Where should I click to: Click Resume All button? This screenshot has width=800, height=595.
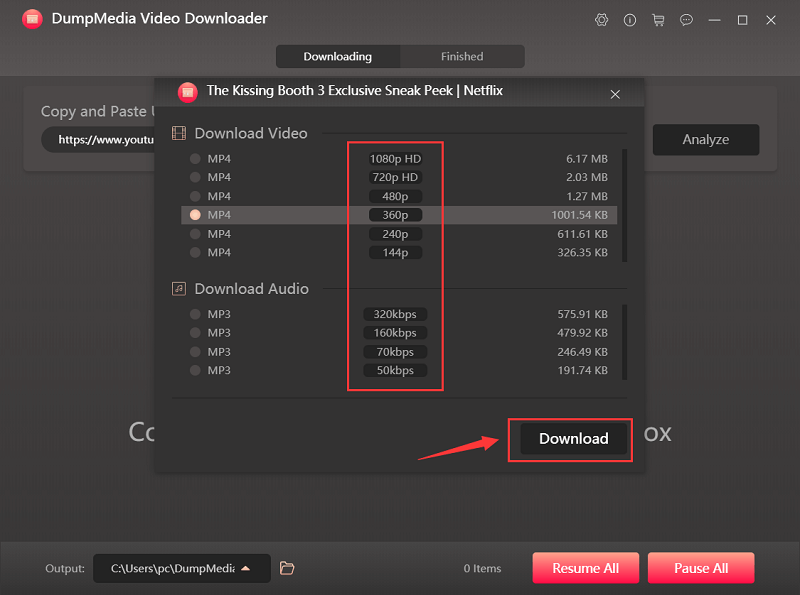point(586,568)
